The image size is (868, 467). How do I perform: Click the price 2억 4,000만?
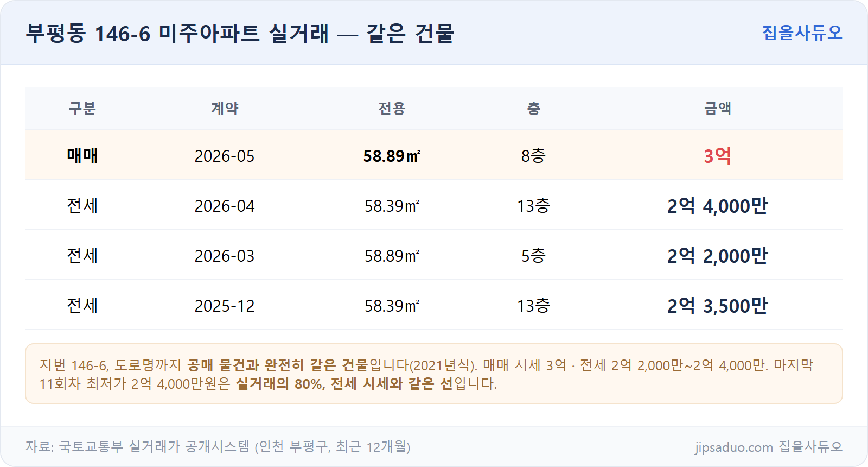pyautogui.click(x=717, y=206)
